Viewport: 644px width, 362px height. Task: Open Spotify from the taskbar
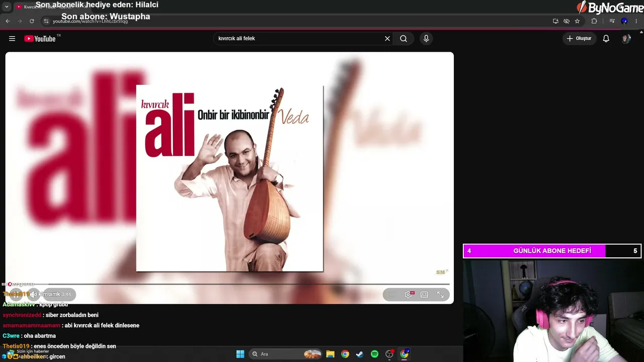click(374, 354)
